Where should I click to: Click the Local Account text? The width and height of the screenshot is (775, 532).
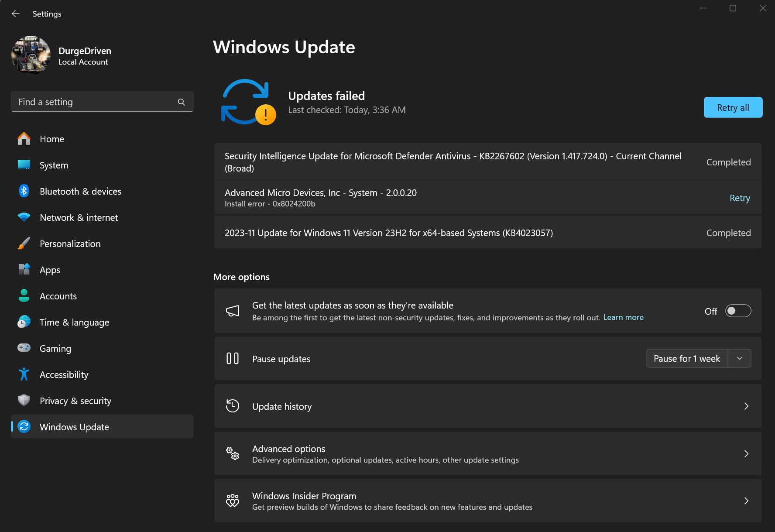(83, 62)
